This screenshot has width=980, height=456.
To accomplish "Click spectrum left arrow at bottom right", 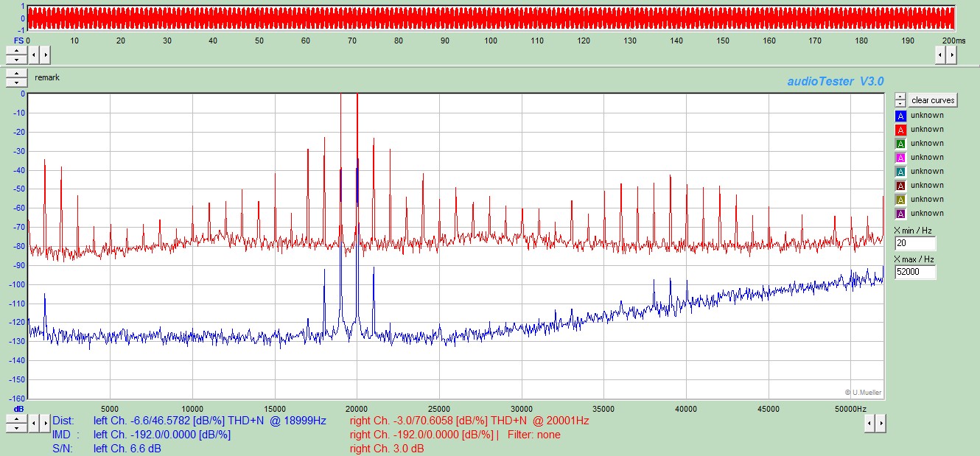I will coord(869,423).
